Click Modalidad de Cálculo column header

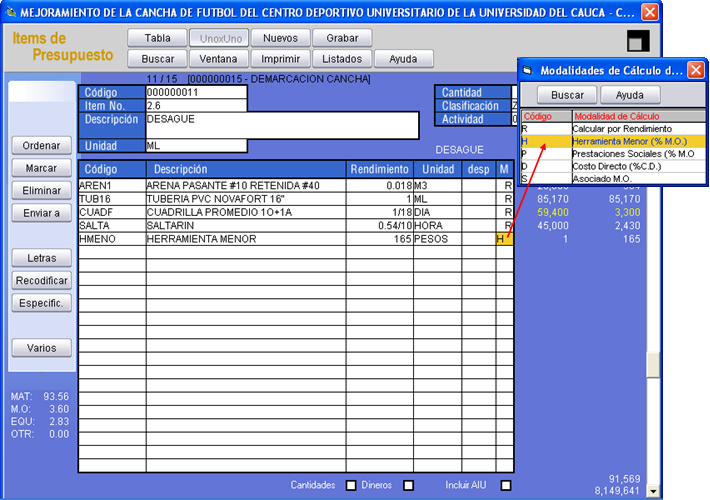point(638,116)
